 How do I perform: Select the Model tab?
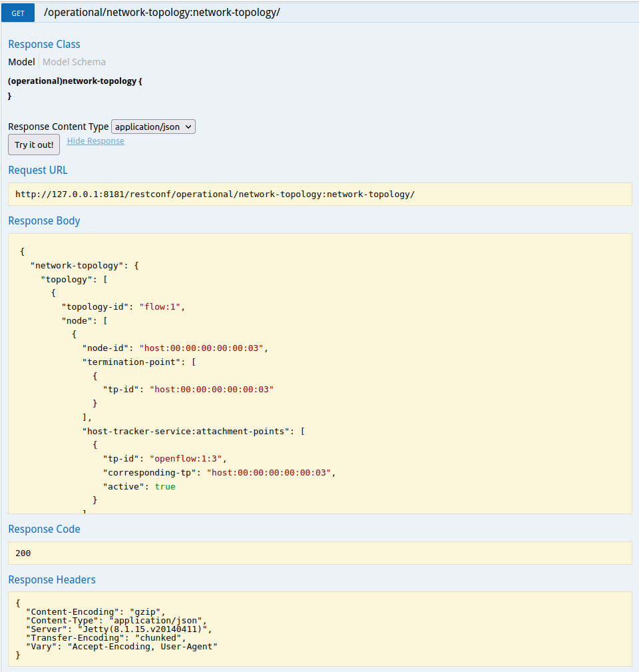(x=21, y=62)
